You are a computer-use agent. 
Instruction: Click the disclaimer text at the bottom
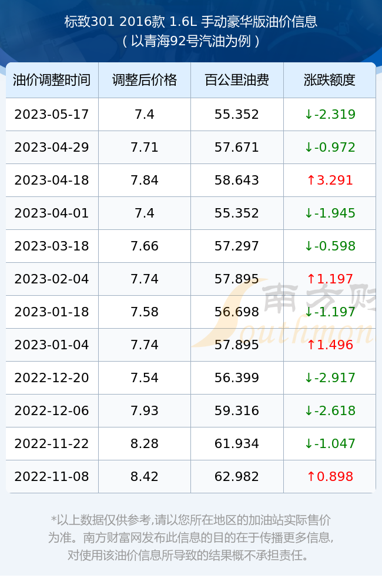[x=191, y=537]
